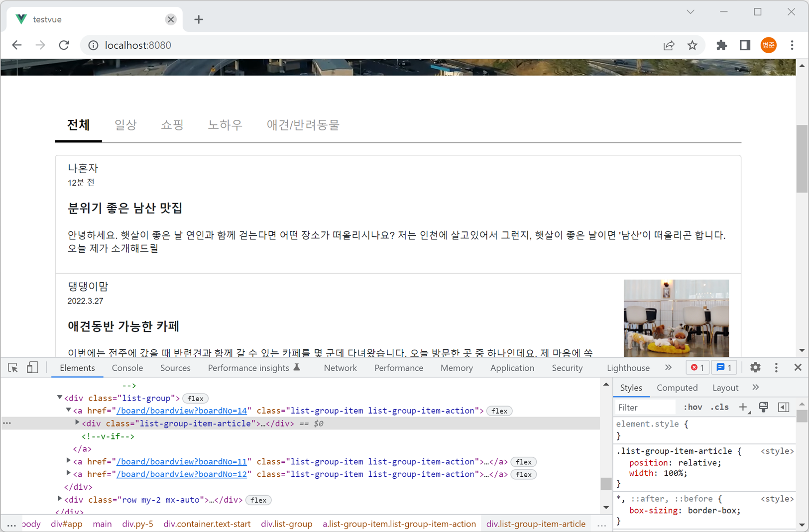Open a new browser tab
This screenshot has height=532, width=809.
tap(199, 19)
